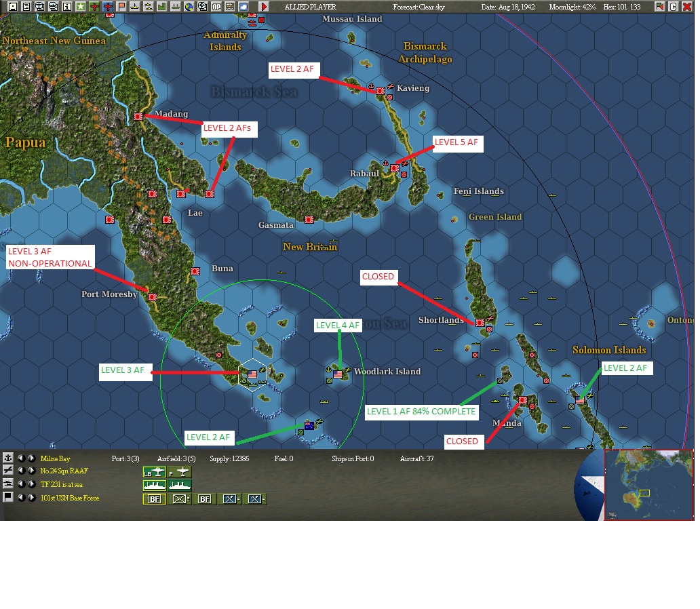Image resolution: width=700 pixels, height=609 pixels.
Task: Click right arrow in 101st USN Base Force row
Action: (x=31, y=497)
